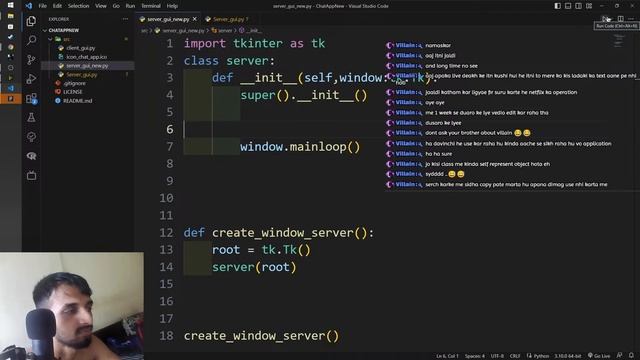Open File Explorer from Windows taskbar

click(11, 16)
